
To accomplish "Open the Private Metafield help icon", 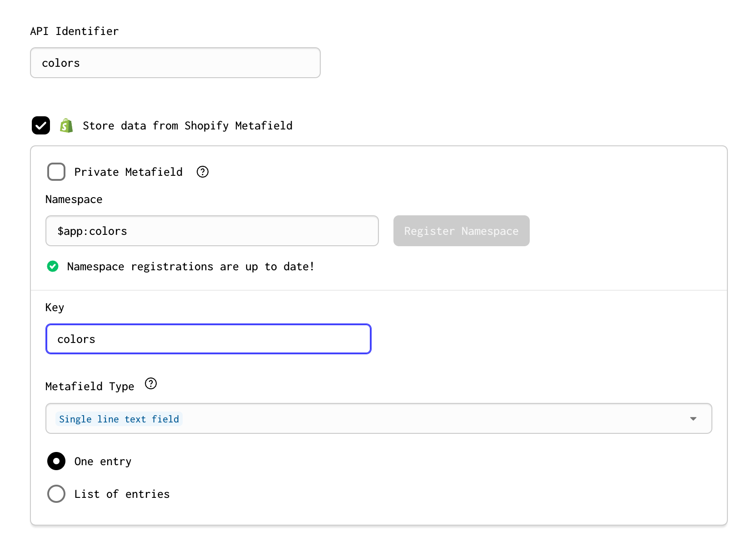I will [x=203, y=172].
